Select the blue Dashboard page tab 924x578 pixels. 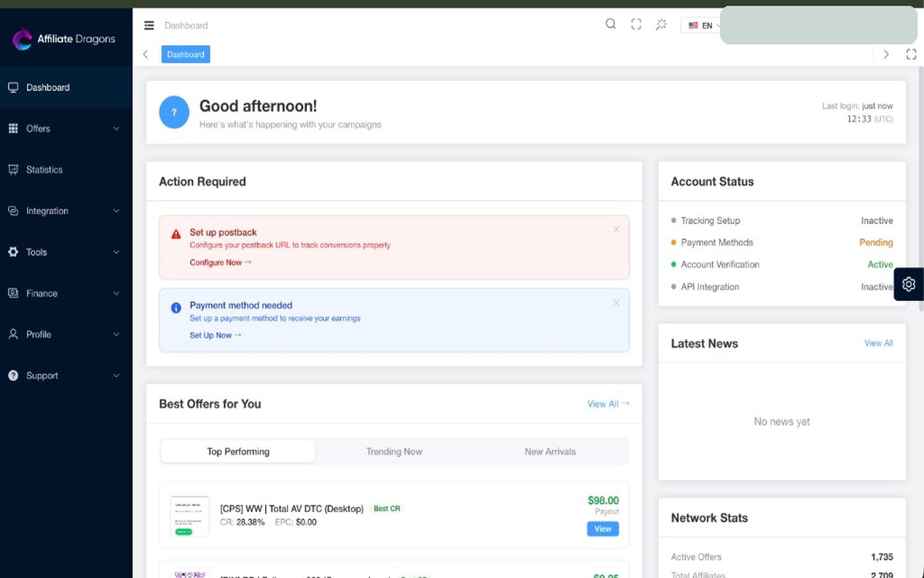point(185,55)
